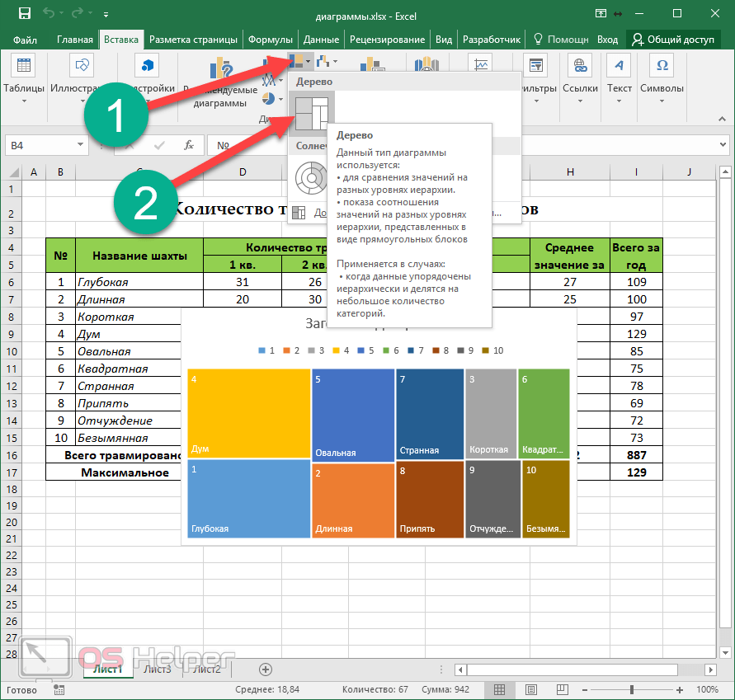Expand the Quick Access Toolbar customize arrow
Screen dimensions: 735x700
tap(106, 15)
